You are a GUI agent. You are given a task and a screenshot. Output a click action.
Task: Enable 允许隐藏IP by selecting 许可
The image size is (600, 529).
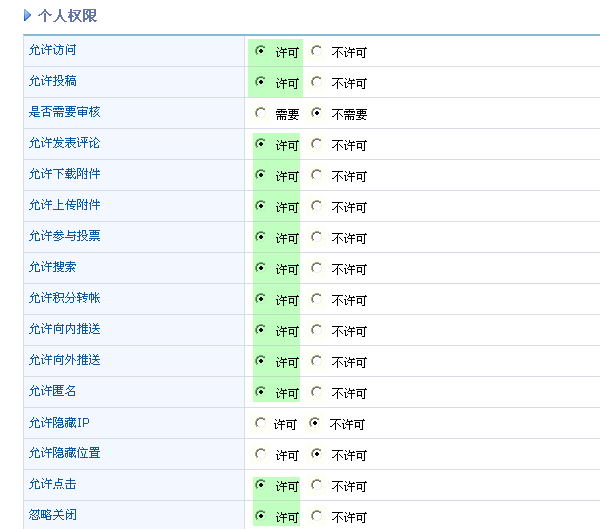[x=261, y=422]
